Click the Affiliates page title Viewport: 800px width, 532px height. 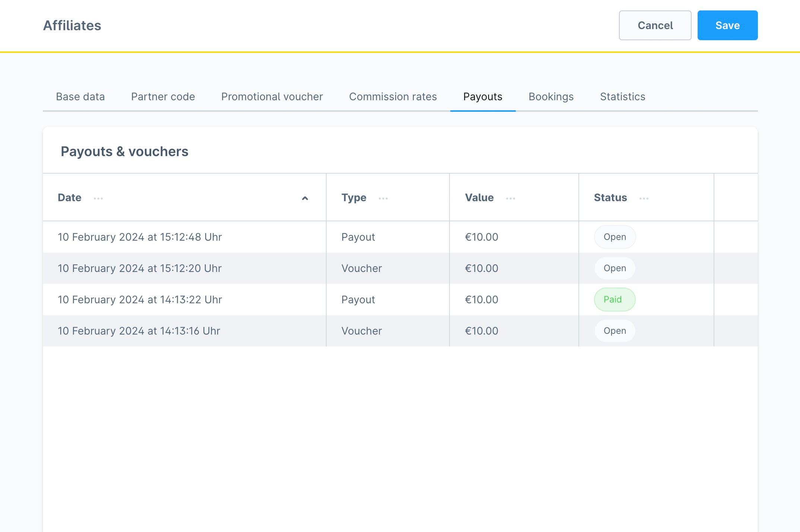click(72, 25)
